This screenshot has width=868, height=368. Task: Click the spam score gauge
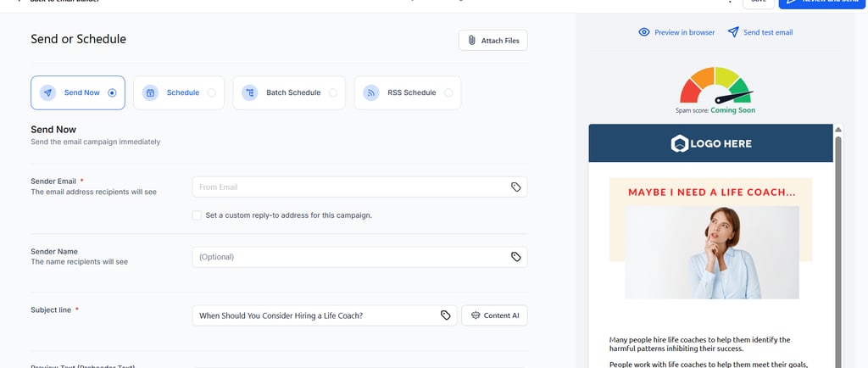[x=715, y=86]
